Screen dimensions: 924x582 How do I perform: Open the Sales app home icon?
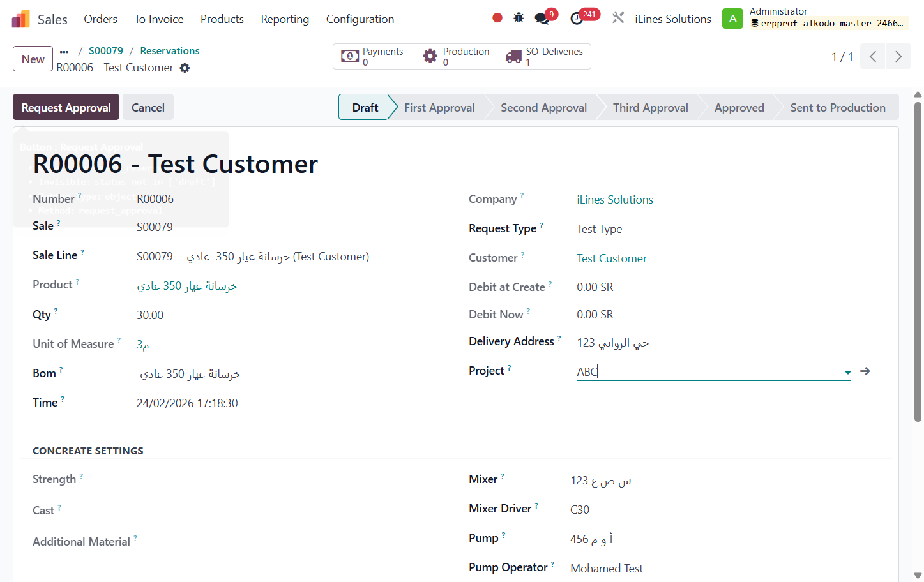point(20,19)
